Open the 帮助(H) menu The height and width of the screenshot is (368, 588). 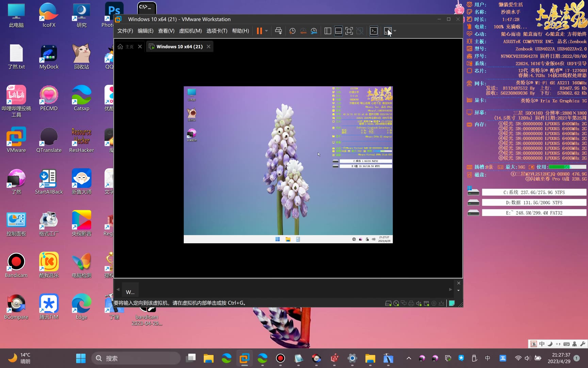coord(241,31)
